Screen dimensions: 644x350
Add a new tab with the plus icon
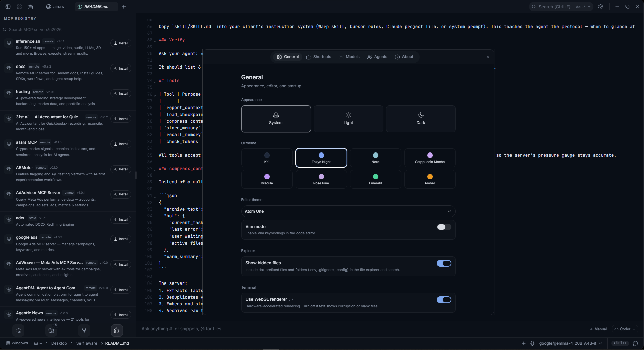click(x=124, y=7)
